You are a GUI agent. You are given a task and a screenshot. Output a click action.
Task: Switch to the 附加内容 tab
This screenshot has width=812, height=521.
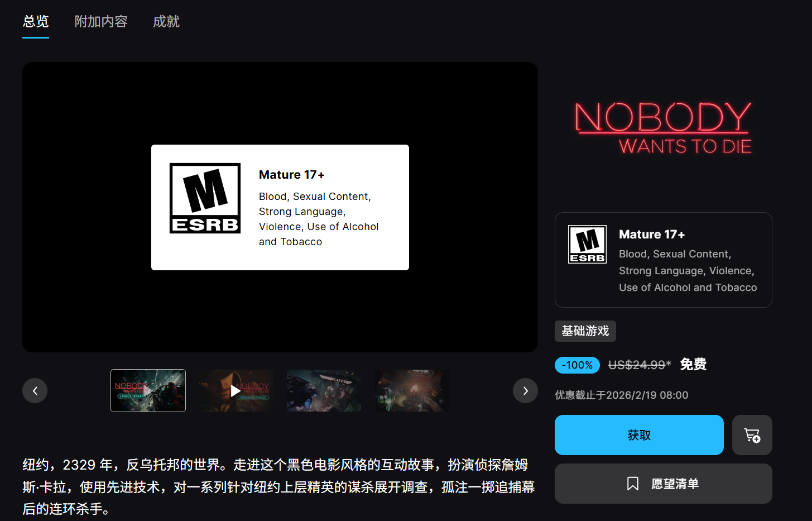(101, 21)
